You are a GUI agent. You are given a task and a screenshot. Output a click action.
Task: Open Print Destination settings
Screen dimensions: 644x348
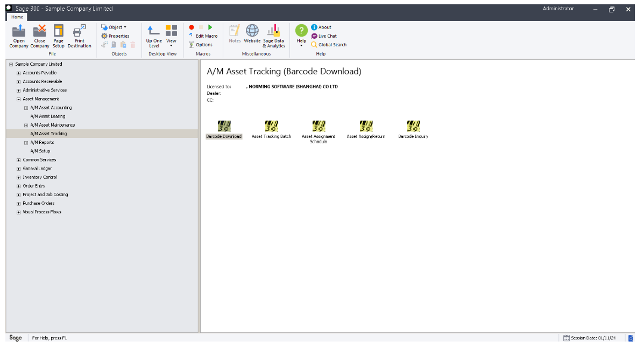point(79,36)
